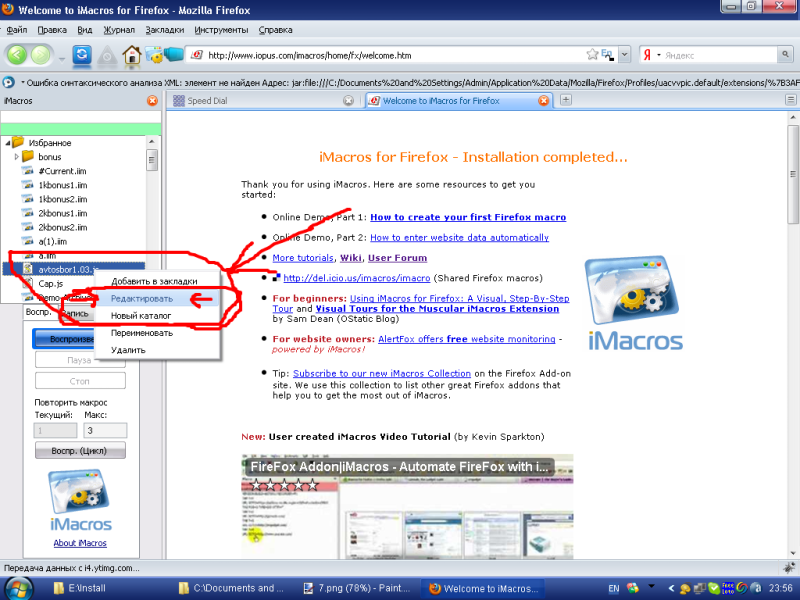The width and height of the screenshot is (800, 600).
Task: Open the address bar history dropdown
Action: (624, 55)
